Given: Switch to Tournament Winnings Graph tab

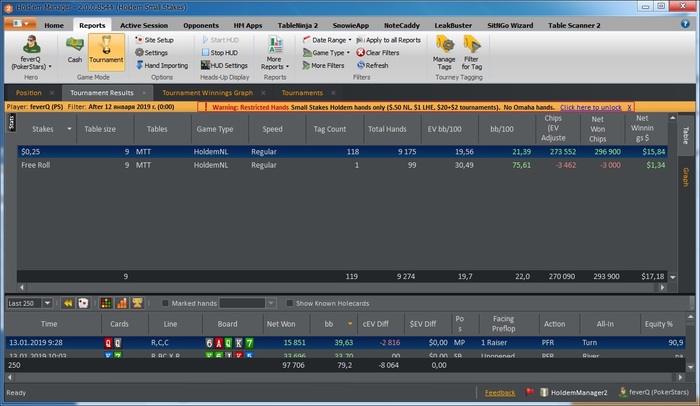Looking at the screenshot, I should (208, 92).
